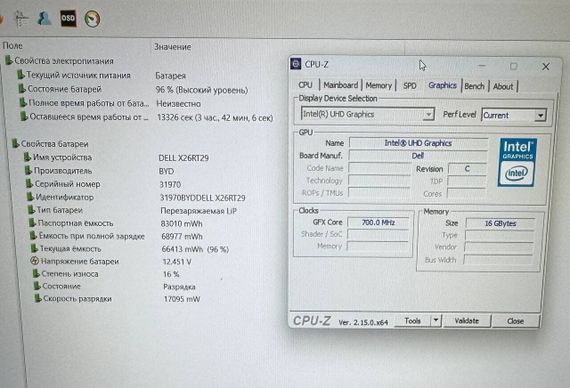
Task: Click the 'Паспортная емкость' field label
Action: pyautogui.click(x=76, y=223)
